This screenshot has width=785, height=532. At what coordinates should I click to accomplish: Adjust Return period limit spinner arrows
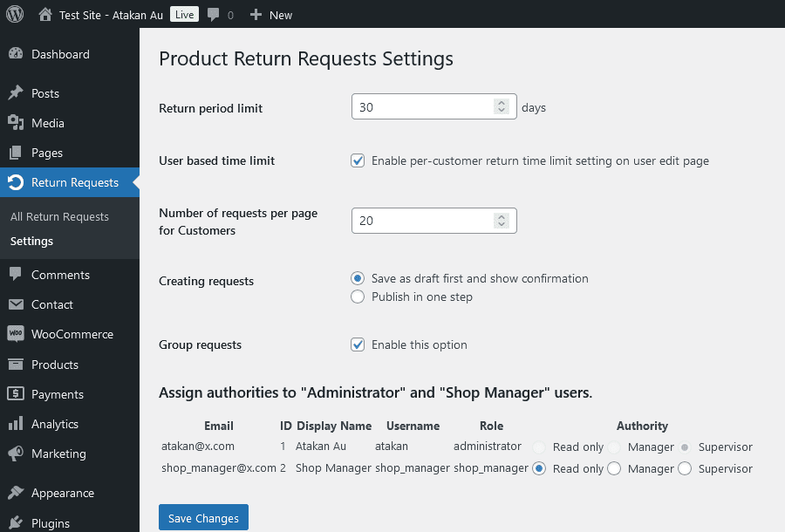(502, 106)
